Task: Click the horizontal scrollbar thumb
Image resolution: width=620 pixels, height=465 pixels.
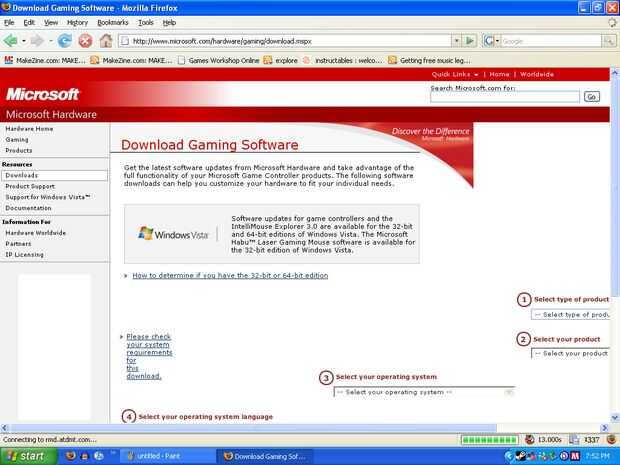Action: point(253,428)
